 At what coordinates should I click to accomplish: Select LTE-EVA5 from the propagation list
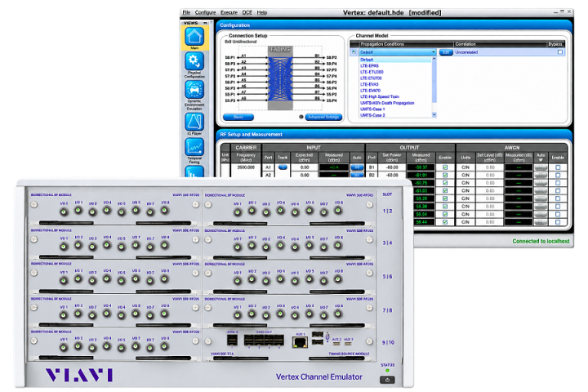point(395,84)
